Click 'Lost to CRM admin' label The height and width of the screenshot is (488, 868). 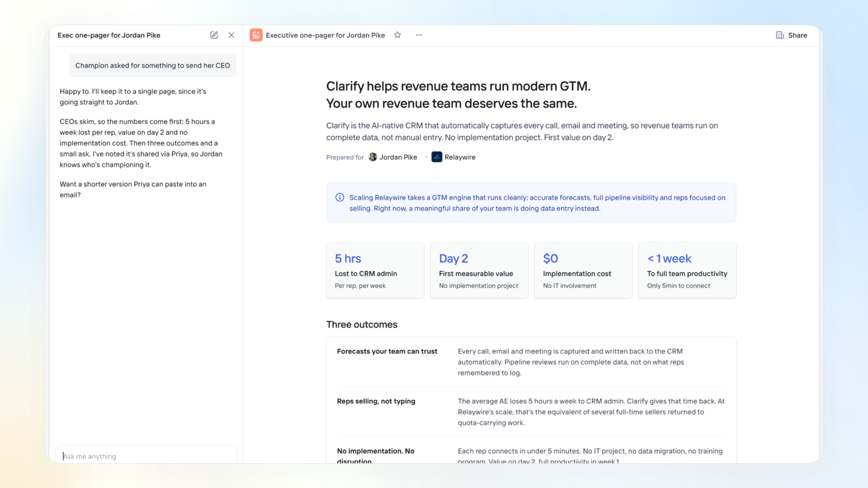[366, 274]
